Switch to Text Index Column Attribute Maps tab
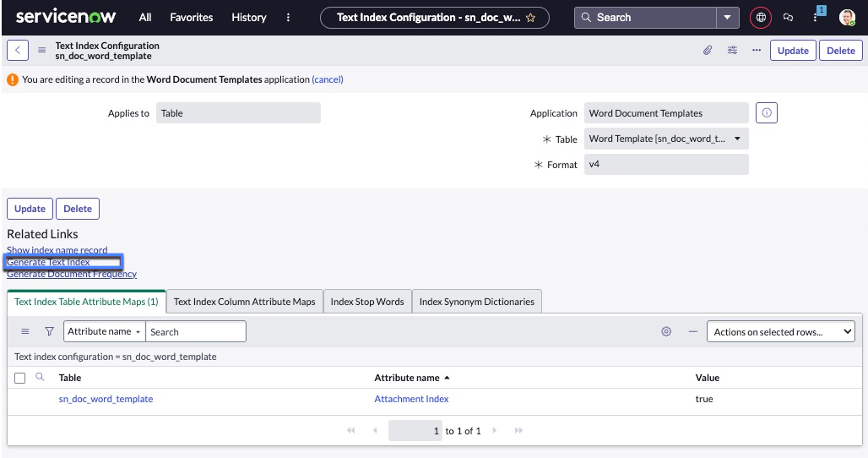 click(244, 302)
